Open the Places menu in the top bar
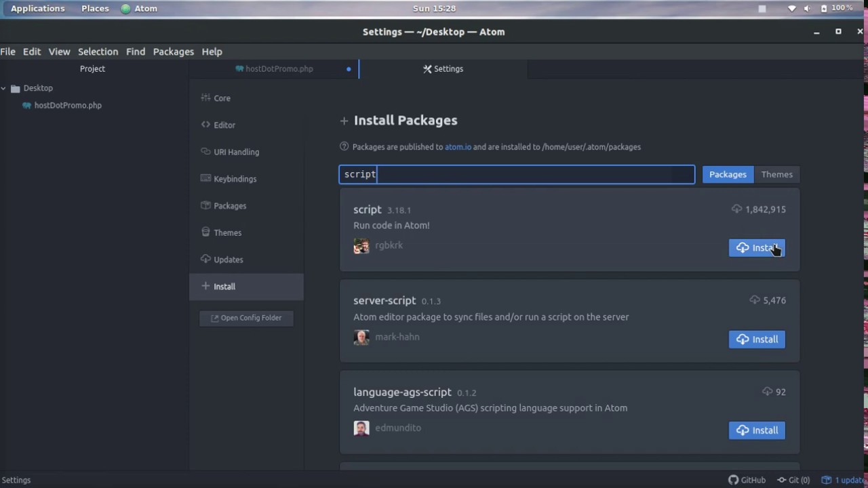Image resolution: width=868 pixels, height=488 pixels. click(95, 8)
